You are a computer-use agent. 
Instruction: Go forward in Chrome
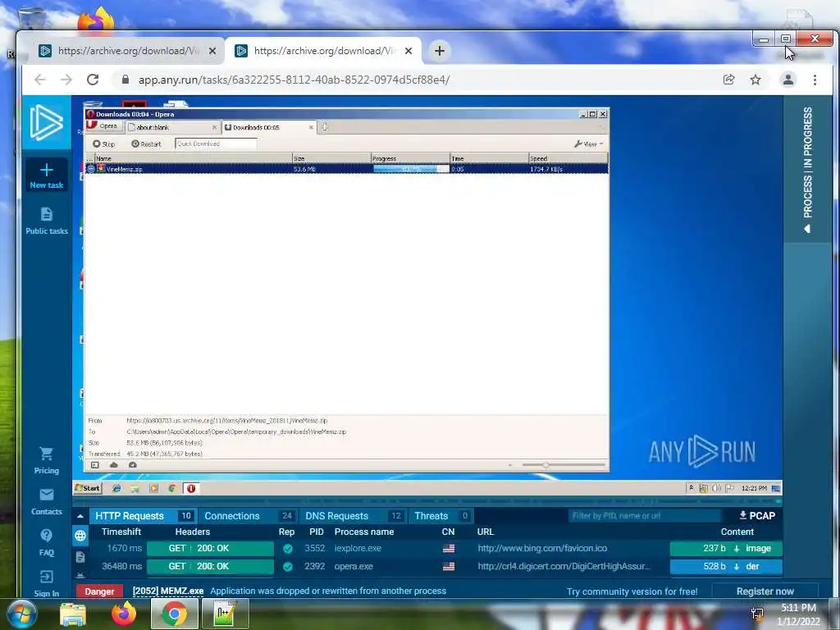[x=66, y=80]
